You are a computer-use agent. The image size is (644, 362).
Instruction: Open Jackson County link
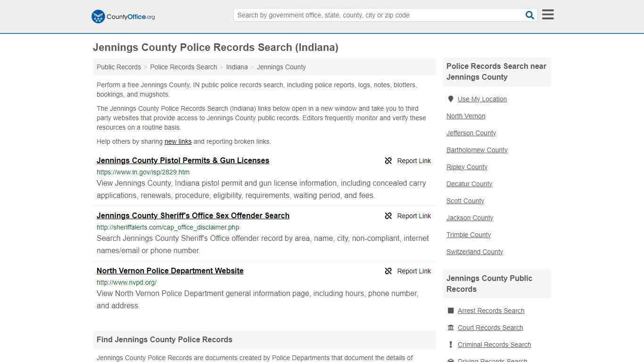470,218
